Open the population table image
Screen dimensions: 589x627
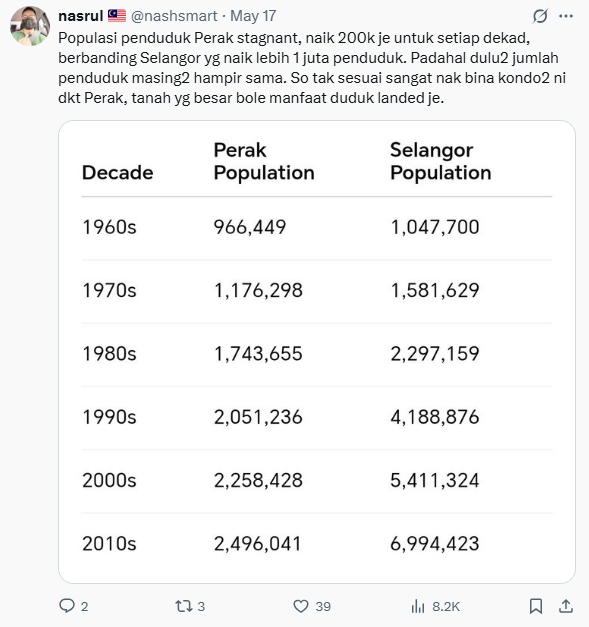tap(317, 352)
